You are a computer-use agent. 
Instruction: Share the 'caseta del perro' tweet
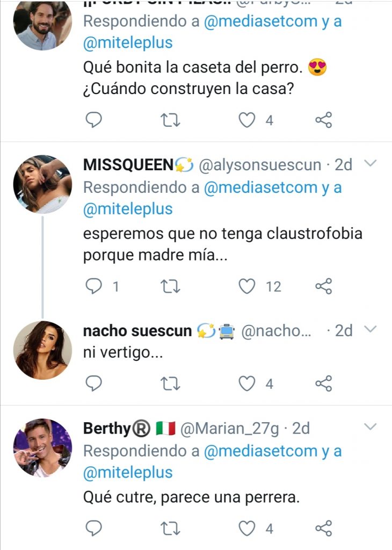pos(323,120)
